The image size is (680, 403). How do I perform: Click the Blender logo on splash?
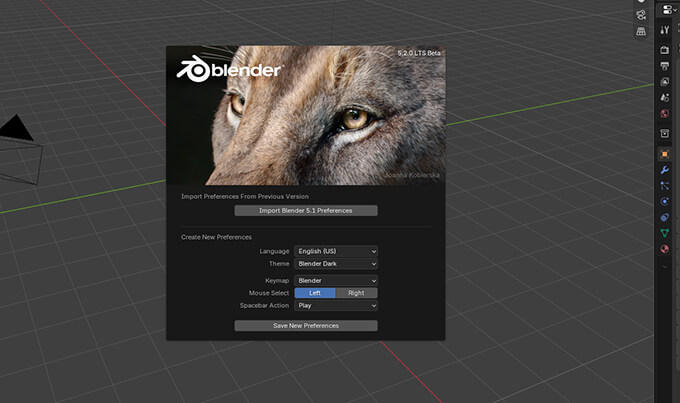pyautogui.click(x=229, y=69)
